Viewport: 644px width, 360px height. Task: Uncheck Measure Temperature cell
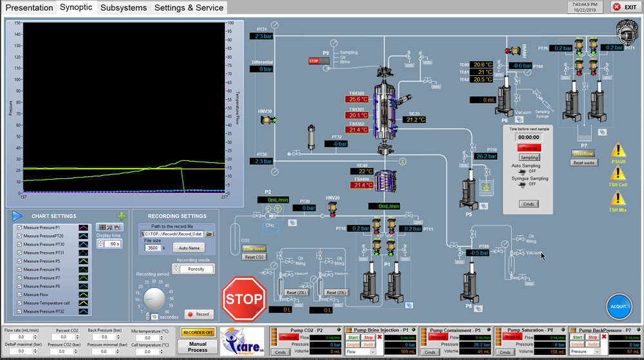pyautogui.click(x=19, y=303)
